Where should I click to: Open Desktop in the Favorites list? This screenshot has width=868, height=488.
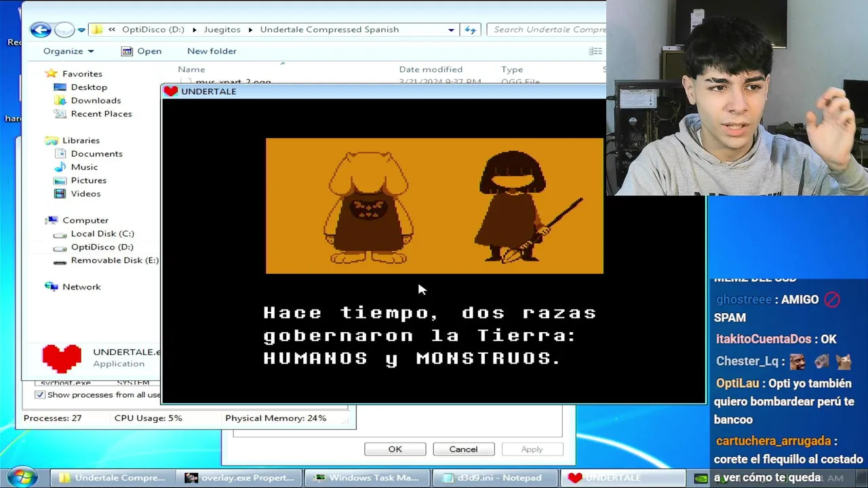click(x=89, y=87)
